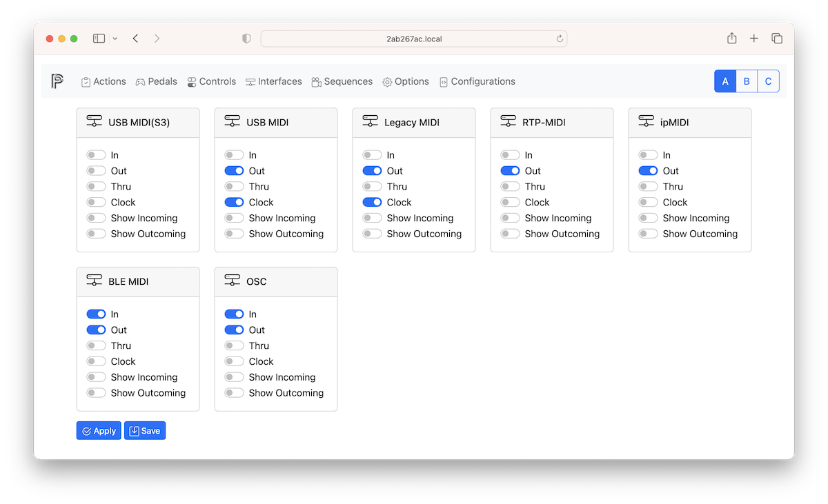Click the ipMIDI interface icon
The width and height of the screenshot is (828, 504).
tap(647, 122)
